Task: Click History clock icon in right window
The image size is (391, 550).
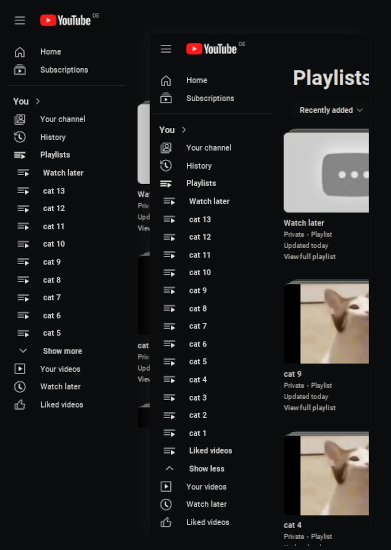Action: (x=166, y=166)
